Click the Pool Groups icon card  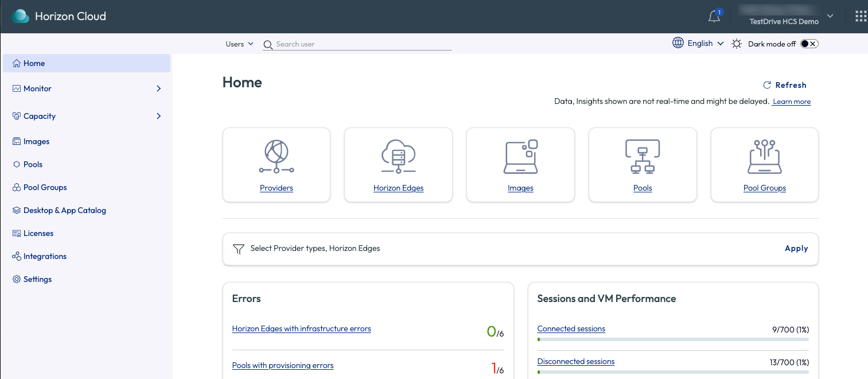764,157
